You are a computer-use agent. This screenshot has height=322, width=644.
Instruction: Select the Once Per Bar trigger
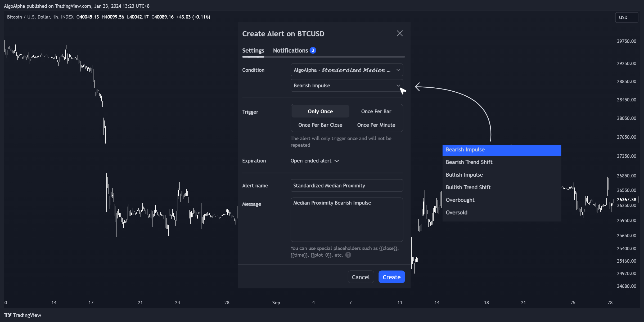coord(376,111)
